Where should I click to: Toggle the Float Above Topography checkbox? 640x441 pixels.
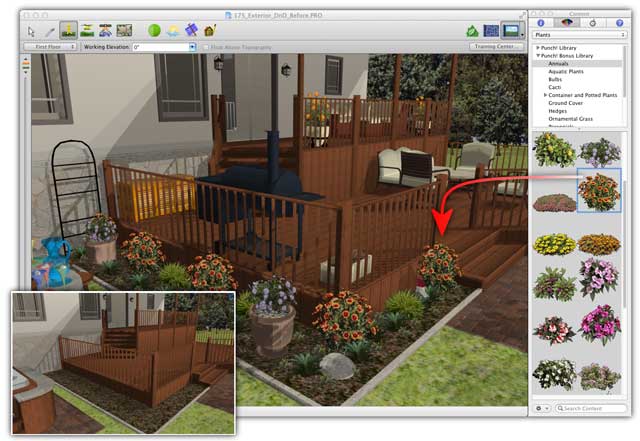click(206, 47)
